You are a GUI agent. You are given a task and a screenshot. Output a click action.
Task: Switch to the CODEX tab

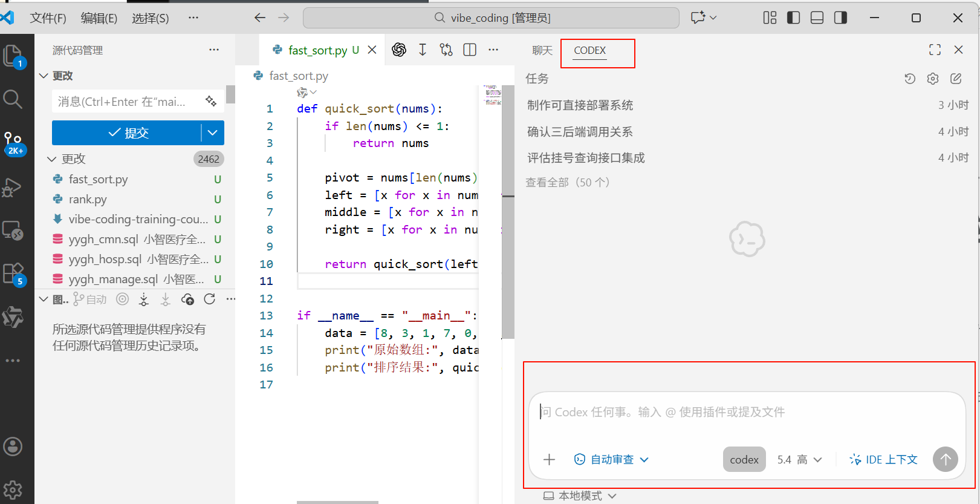point(590,50)
